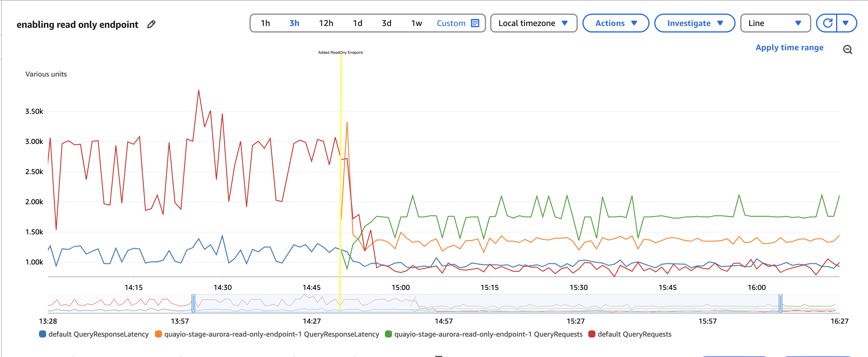868x357 pixels.
Task: Click blue default QueryResponseLatency legend swatch
Action: coord(43,334)
